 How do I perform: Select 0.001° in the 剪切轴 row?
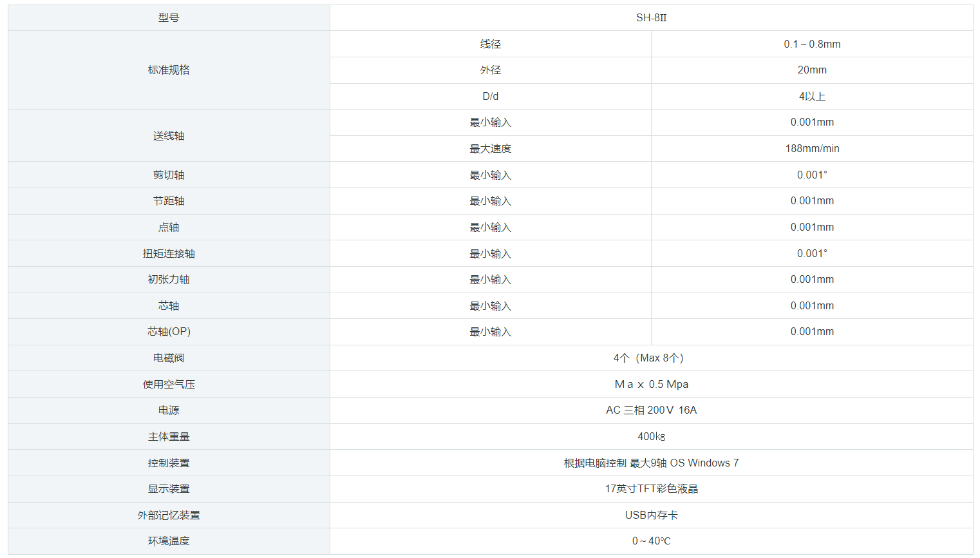coord(812,175)
